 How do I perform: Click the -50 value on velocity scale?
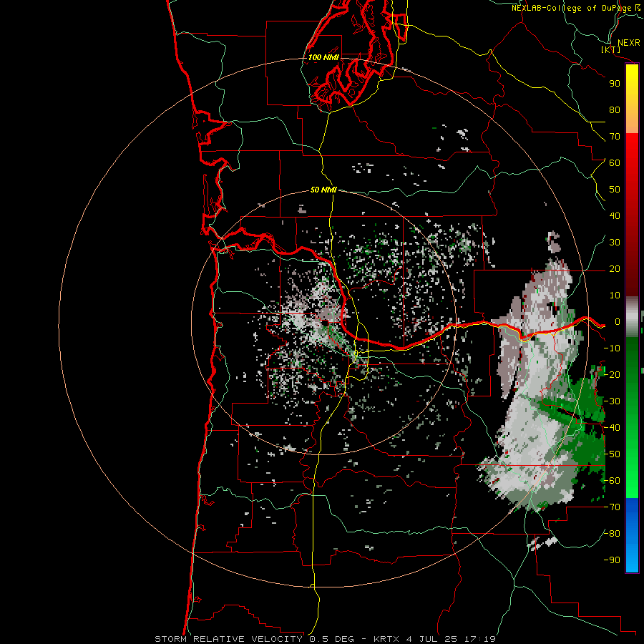pyautogui.click(x=612, y=454)
